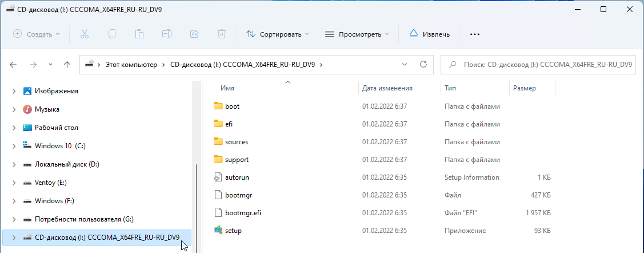Click the Изображения pictures icon in sidebar
This screenshot has width=644, height=253.
click(x=27, y=91)
